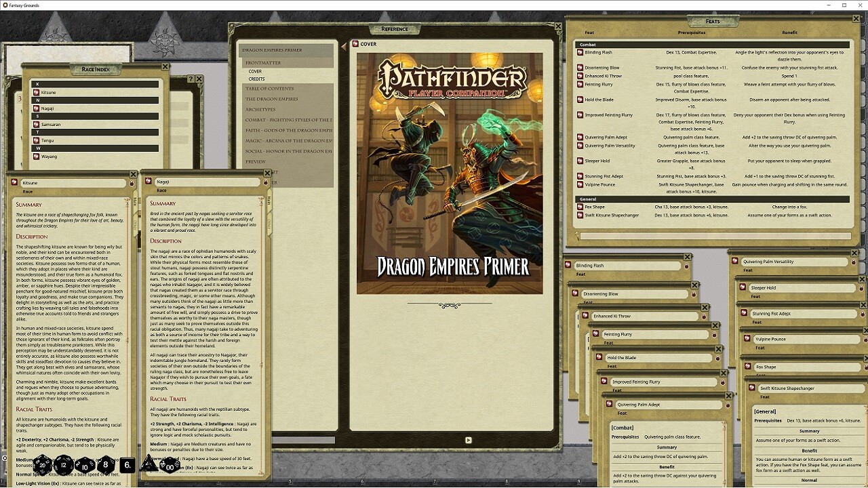The width and height of the screenshot is (868, 488).
Task: Open the Credits page
Action: [x=258, y=79]
